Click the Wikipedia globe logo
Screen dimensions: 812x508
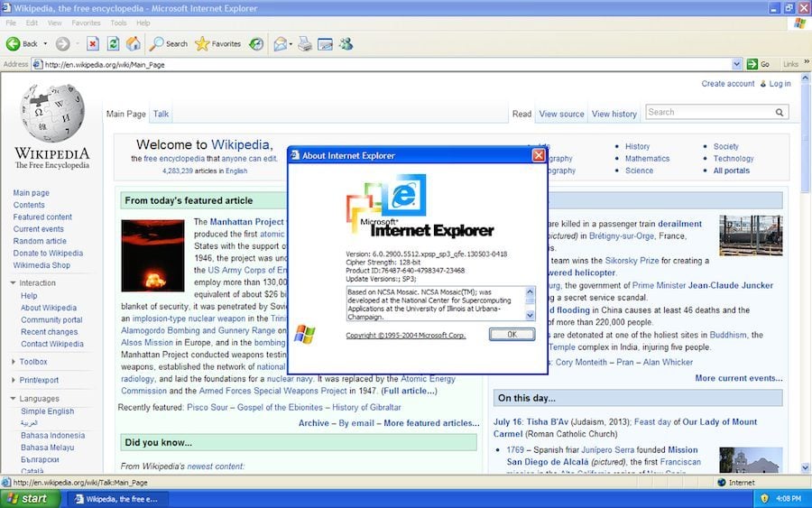51,113
